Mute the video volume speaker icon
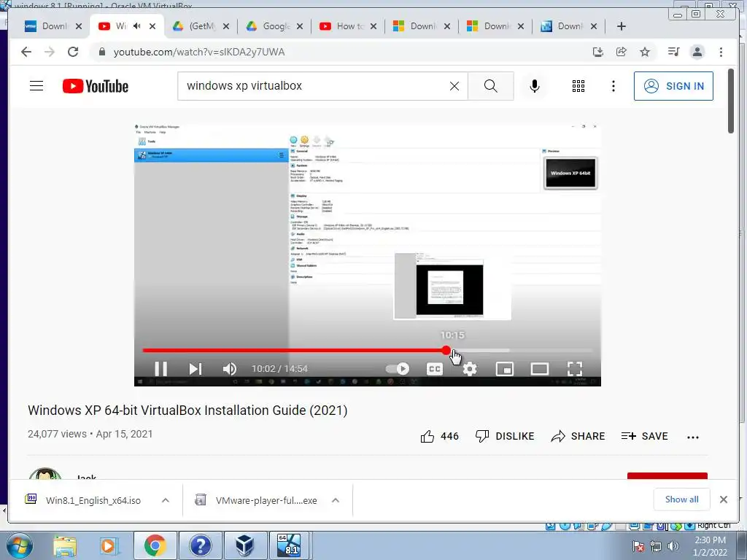Image resolution: width=747 pixels, height=560 pixels. [229, 368]
